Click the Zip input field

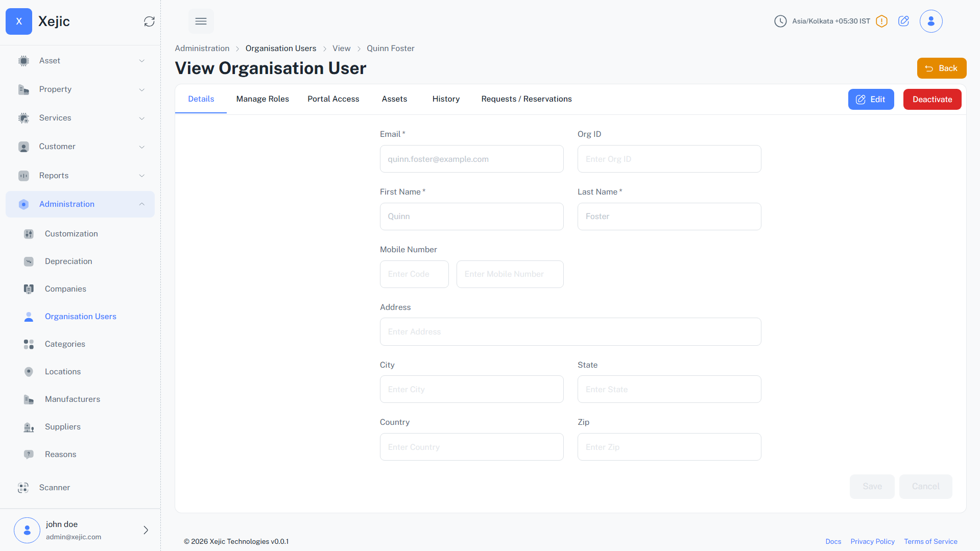point(670,447)
